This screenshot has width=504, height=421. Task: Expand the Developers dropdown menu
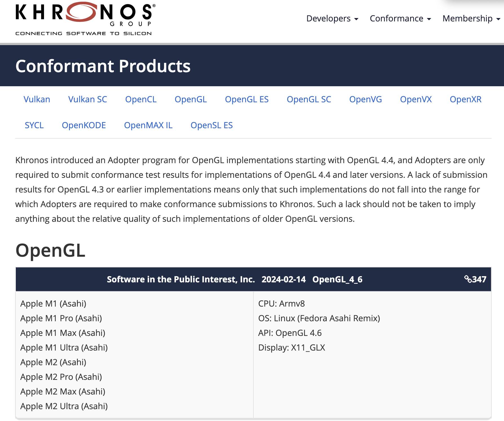pos(332,19)
